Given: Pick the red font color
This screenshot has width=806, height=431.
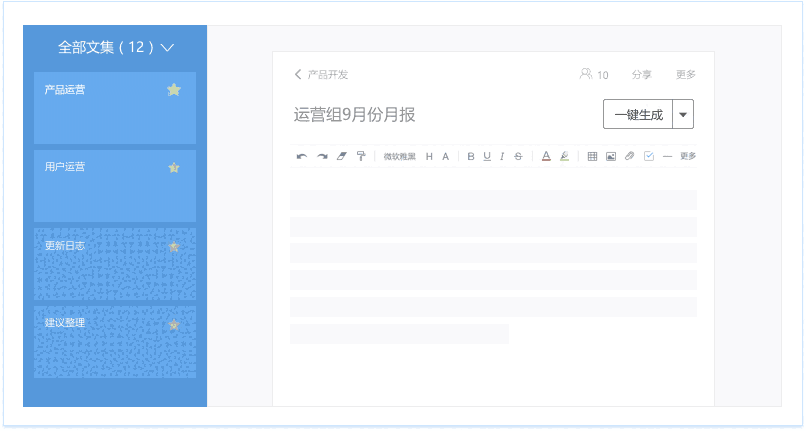Looking at the screenshot, I should tap(546, 156).
